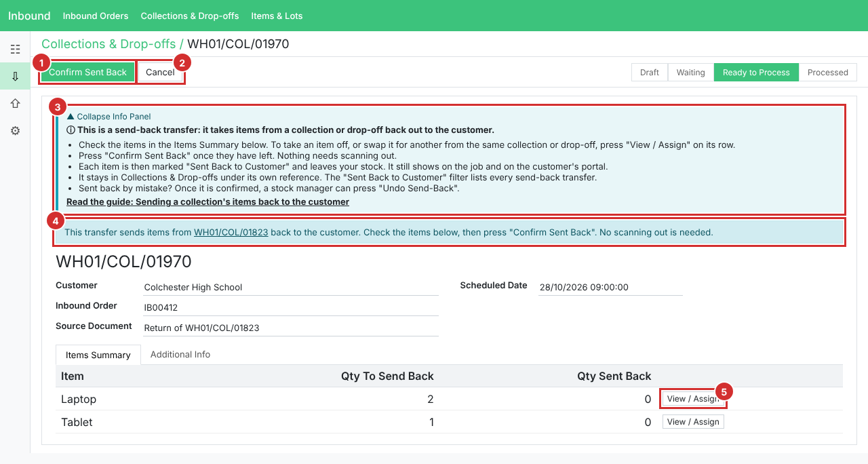Cancel the send-back transfer

coord(160,72)
